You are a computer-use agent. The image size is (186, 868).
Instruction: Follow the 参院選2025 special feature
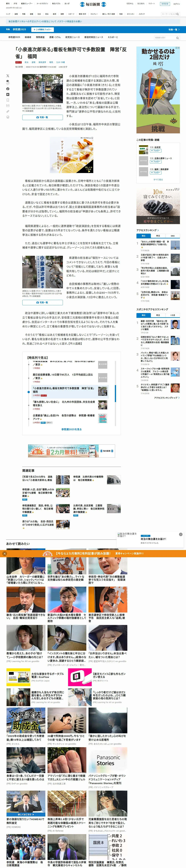tap(43, 30)
